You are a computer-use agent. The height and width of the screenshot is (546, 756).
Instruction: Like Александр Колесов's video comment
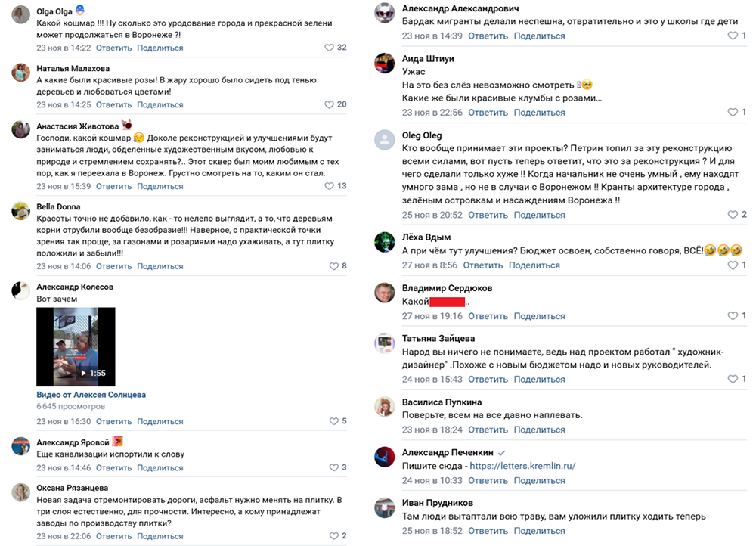click(x=333, y=421)
